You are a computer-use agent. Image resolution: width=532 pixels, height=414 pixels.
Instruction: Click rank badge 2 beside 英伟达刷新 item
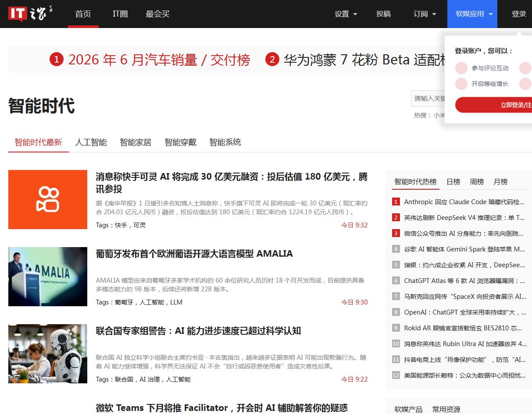point(396,218)
